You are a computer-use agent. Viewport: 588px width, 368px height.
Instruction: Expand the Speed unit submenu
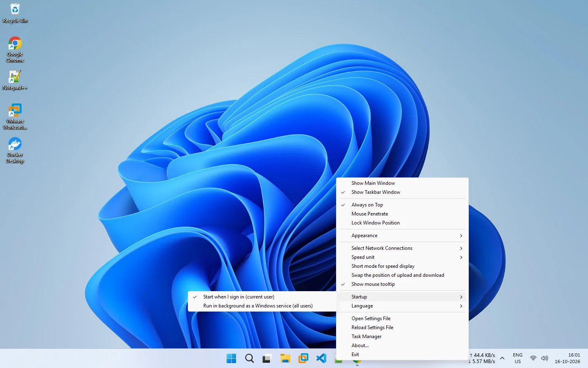click(402, 257)
